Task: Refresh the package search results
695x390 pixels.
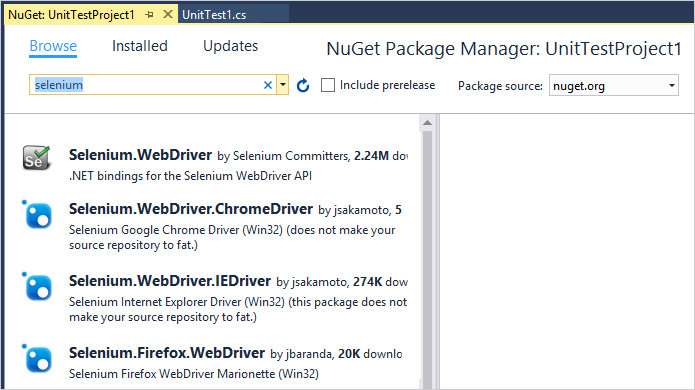Action: tap(303, 85)
